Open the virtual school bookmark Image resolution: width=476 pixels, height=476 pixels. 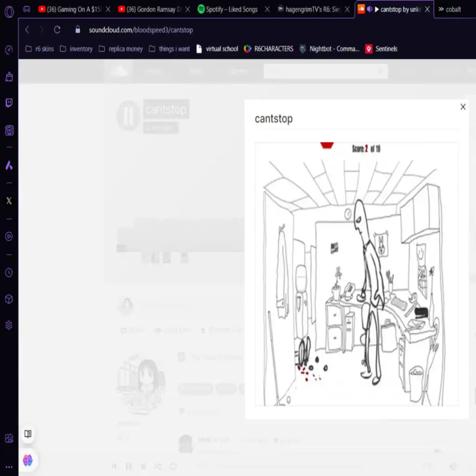pyautogui.click(x=217, y=49)
